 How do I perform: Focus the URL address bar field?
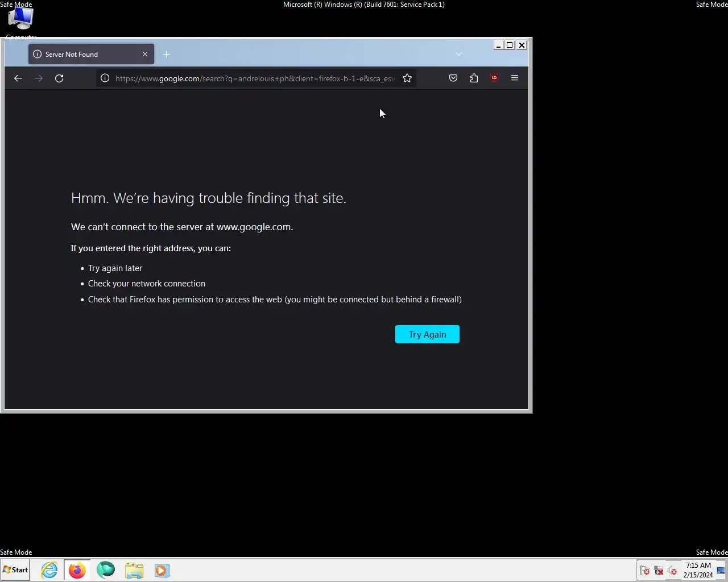point(255,78)
